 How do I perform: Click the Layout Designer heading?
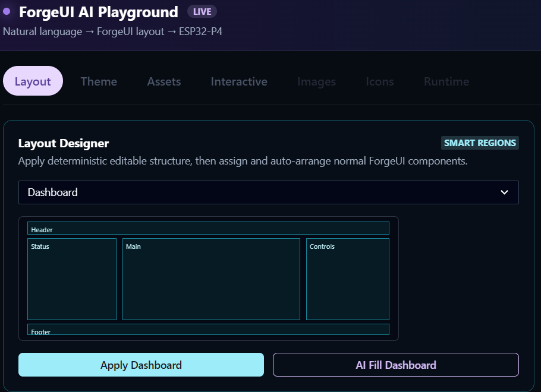click(x=64, y=143)
